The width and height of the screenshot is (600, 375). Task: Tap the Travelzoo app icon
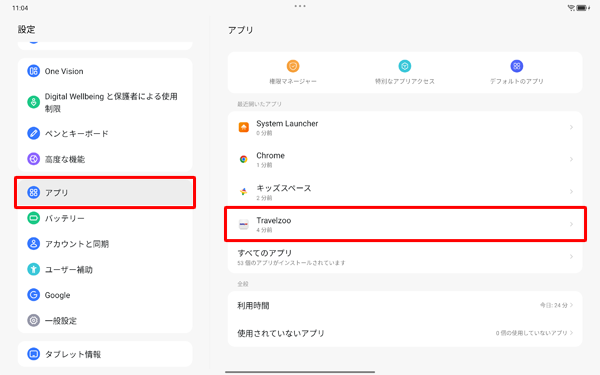pos(244,224)
